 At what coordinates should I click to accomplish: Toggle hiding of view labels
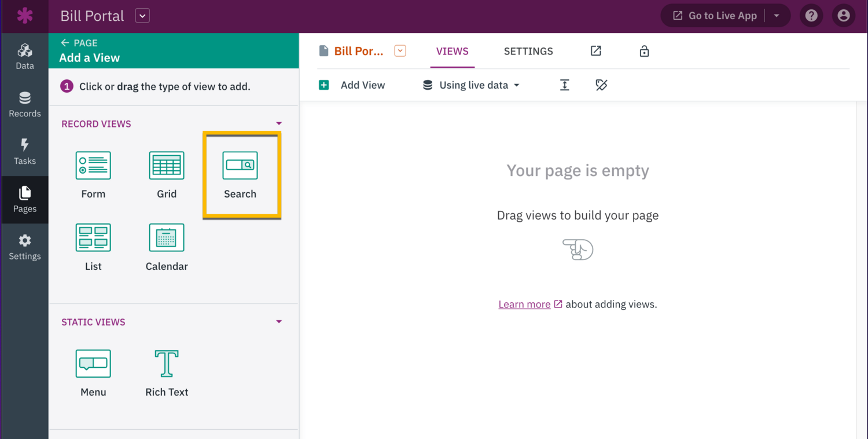[601, 85]
